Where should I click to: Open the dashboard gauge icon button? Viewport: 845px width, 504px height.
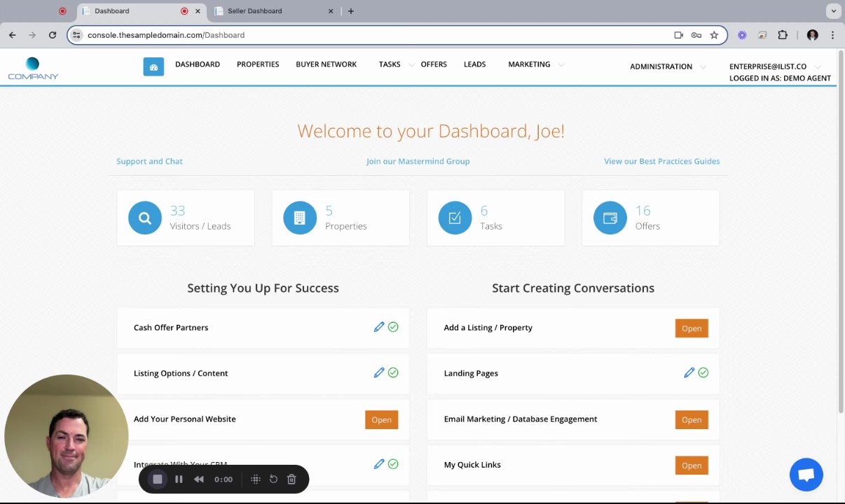click(x=153, y=66)
